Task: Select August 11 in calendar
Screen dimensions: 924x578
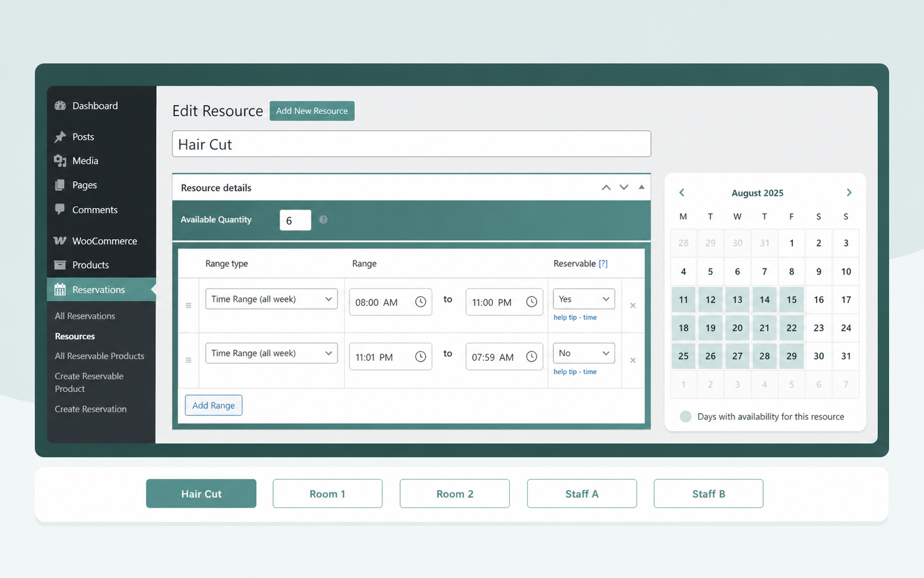Action: click(x=683, y=299)
